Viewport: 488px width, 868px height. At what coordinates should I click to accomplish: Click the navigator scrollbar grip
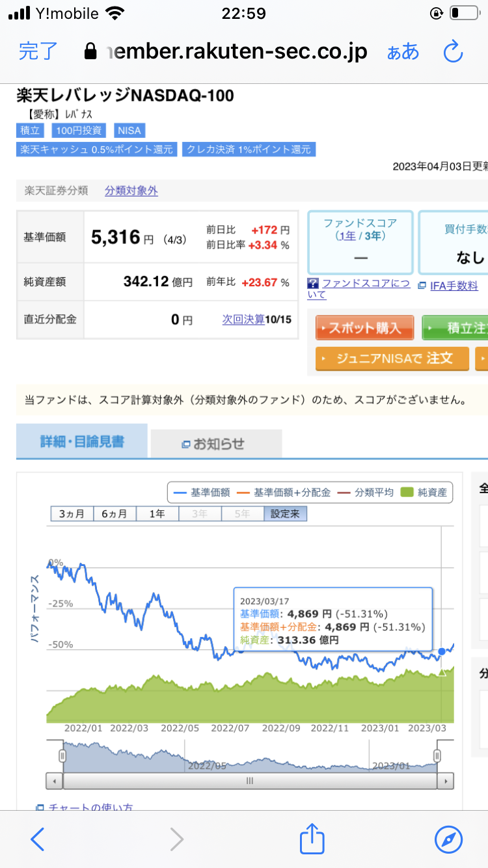pyautogui.click(x=249, y=780)
